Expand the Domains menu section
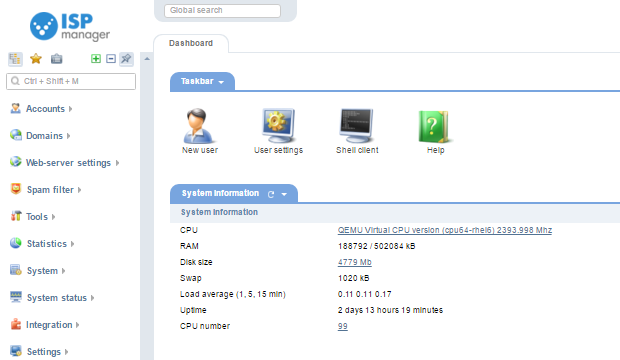The image size is (620, 360). 68,136
